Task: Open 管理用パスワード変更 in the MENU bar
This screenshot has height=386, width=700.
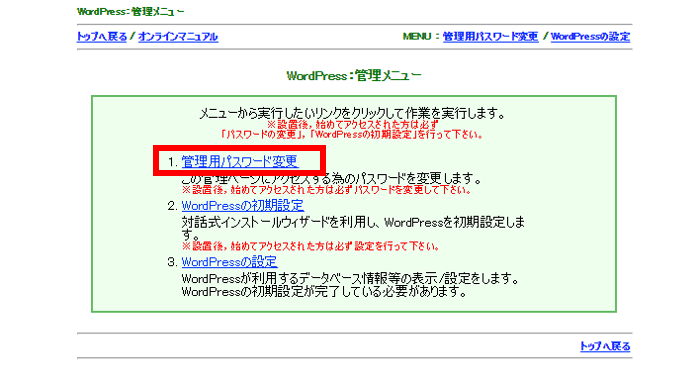Action: [x=490, y=37]
